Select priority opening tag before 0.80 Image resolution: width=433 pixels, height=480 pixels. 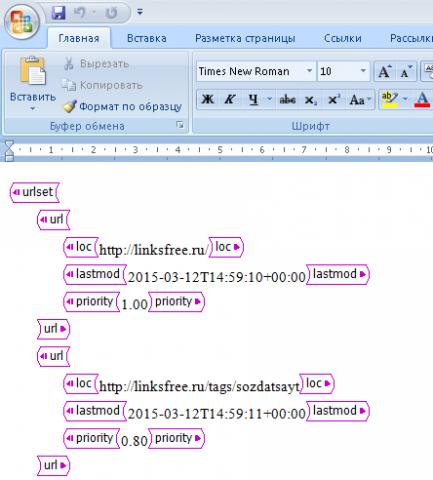92,438
